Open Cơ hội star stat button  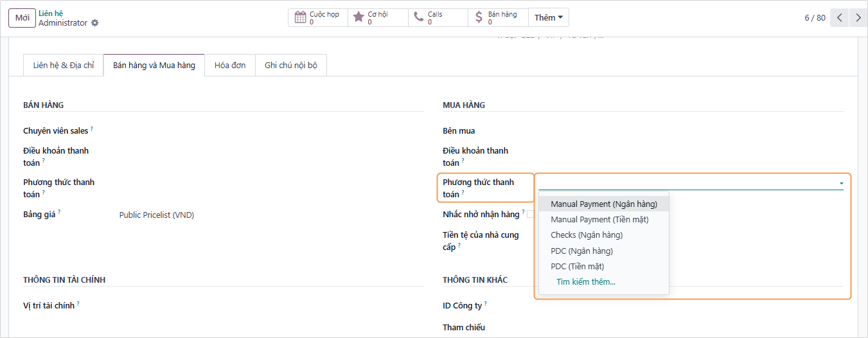[377, 17]
